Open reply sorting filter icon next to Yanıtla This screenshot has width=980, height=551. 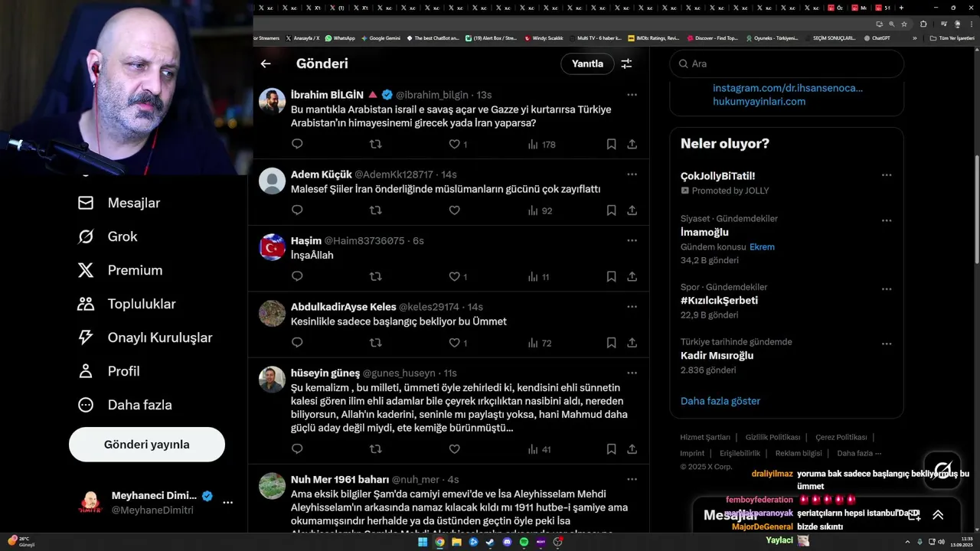(x=626, y=64)
